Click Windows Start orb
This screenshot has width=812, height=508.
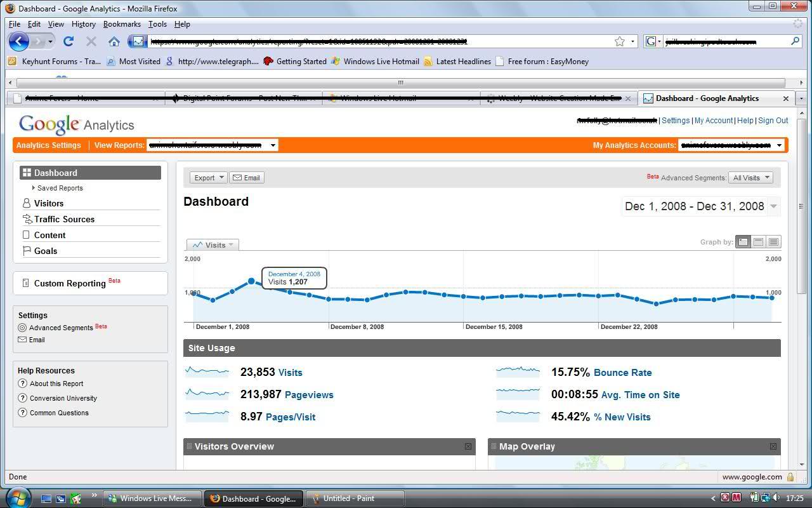pos(17,498)
